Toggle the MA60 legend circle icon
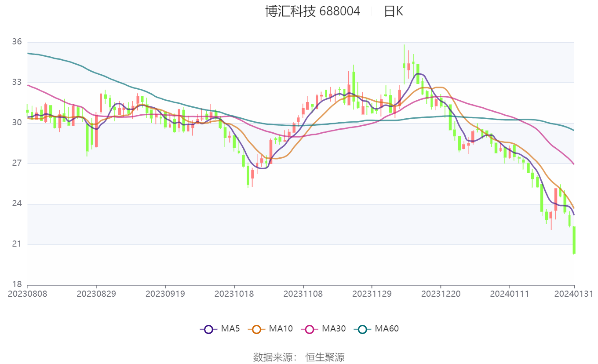The image size is (598, 364). click(x=362, y=329)
